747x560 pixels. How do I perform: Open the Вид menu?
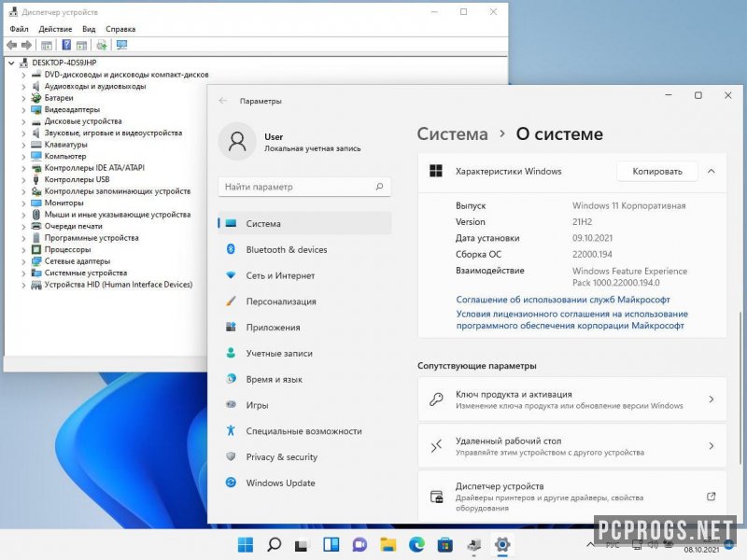click(89, 29)
